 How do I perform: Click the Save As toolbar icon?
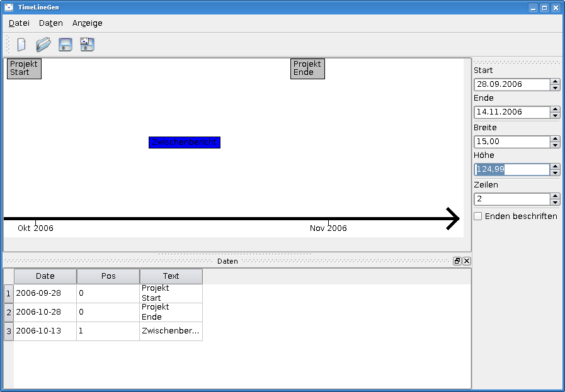click(x=87, y=45)
